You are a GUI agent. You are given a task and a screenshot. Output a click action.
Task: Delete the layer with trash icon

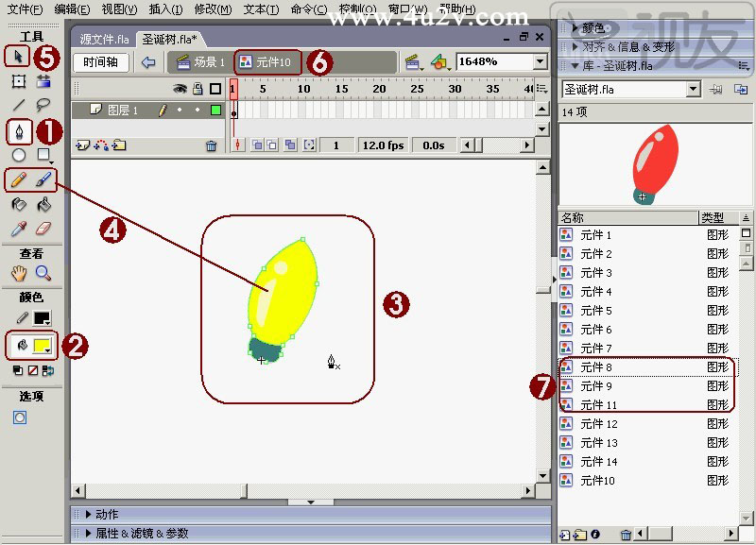(211, 145)
